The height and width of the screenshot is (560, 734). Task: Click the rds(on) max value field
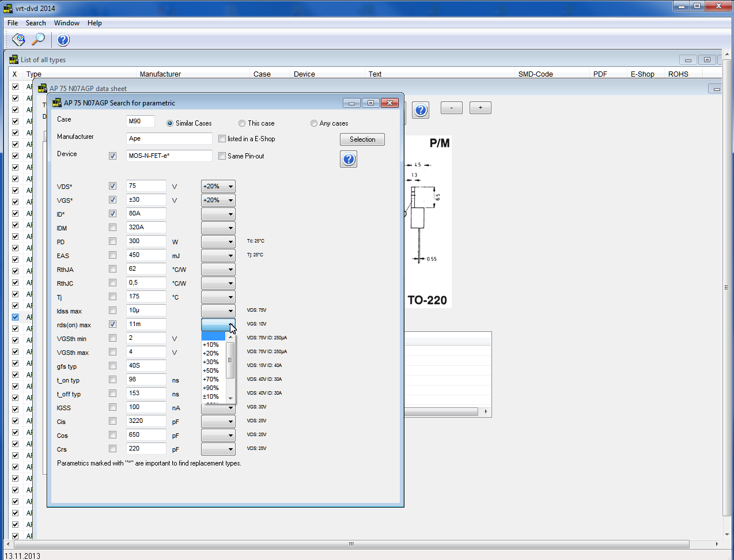click(x=146, y=324)
